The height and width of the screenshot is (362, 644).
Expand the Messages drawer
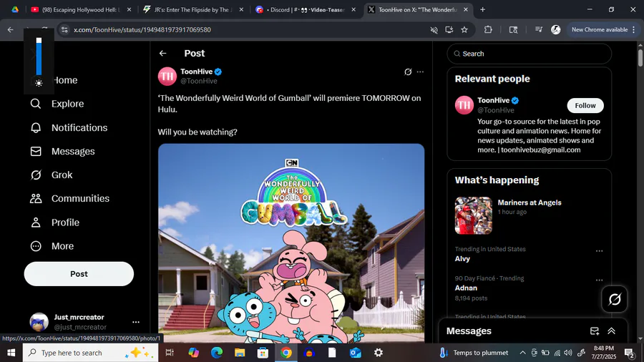(x=611, y=331)
